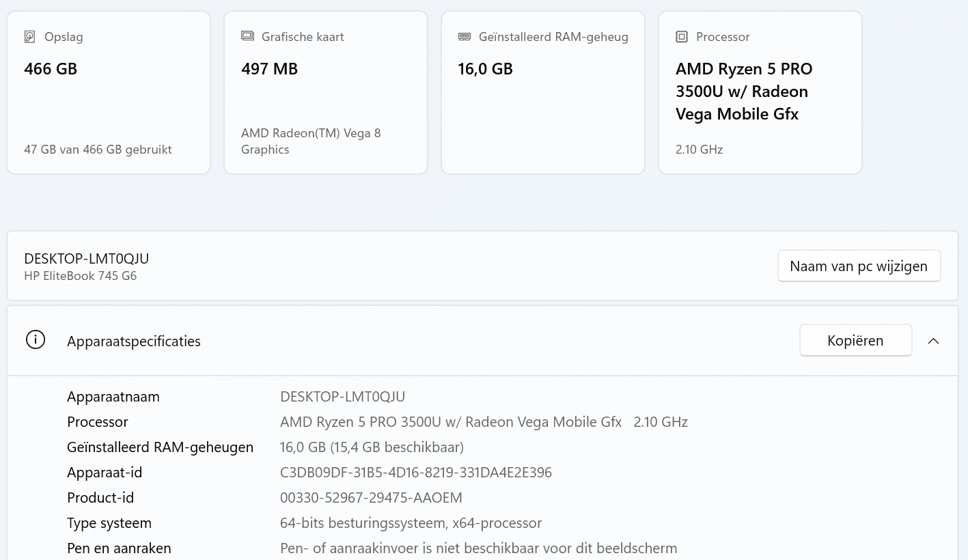The image size is (968, 560).
Task: Collapse Apparaatspecificaties with the chevron arrow
Action: tap(933, 341)
